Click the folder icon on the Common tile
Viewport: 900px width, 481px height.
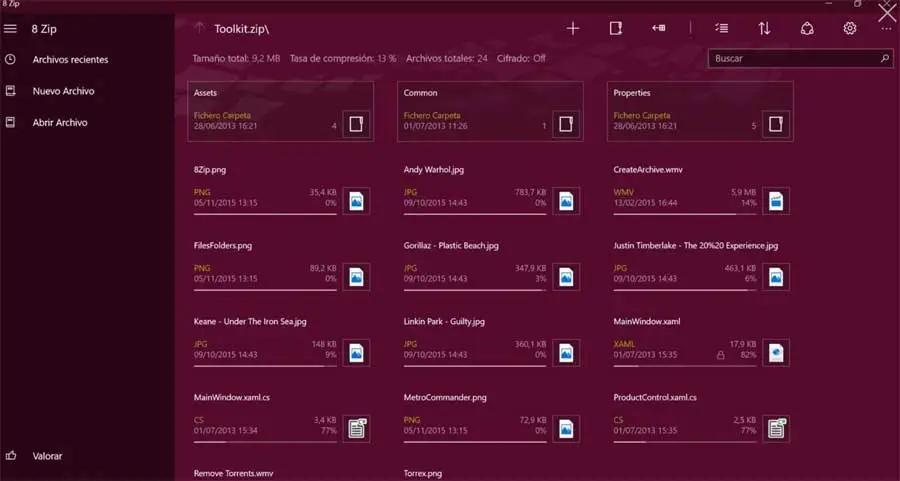coord(566,124)
